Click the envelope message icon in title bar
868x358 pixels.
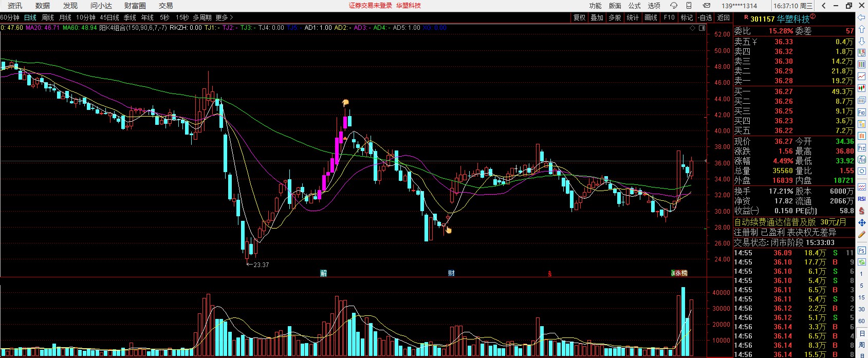click(707, 6)
